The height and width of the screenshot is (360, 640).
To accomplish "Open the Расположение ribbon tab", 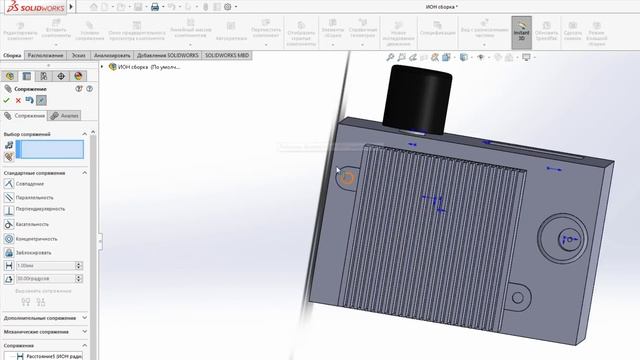I will [46, 55].
